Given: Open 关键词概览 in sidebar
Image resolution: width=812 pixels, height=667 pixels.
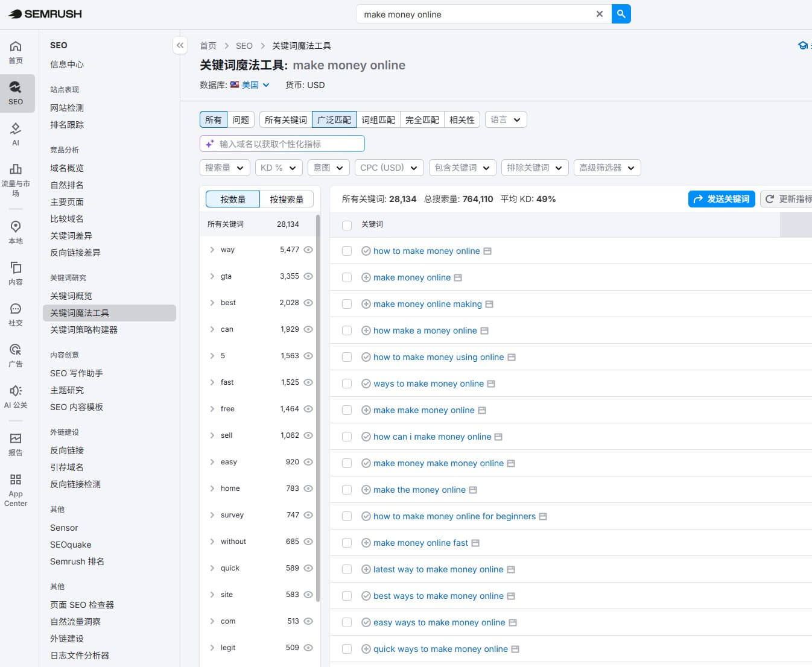Looking at the screenshot, I should pos(71,296).
